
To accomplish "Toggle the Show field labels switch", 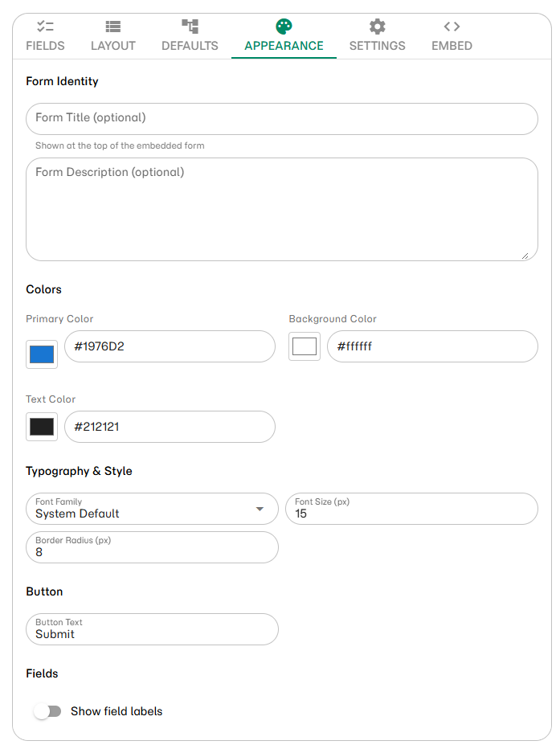I will [x=47, y=711].
